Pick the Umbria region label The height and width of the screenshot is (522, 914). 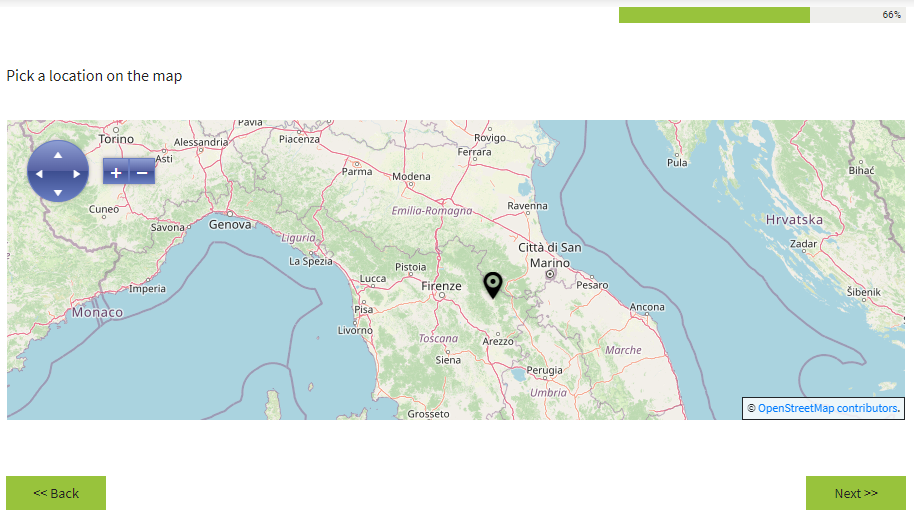coord(549,393)
